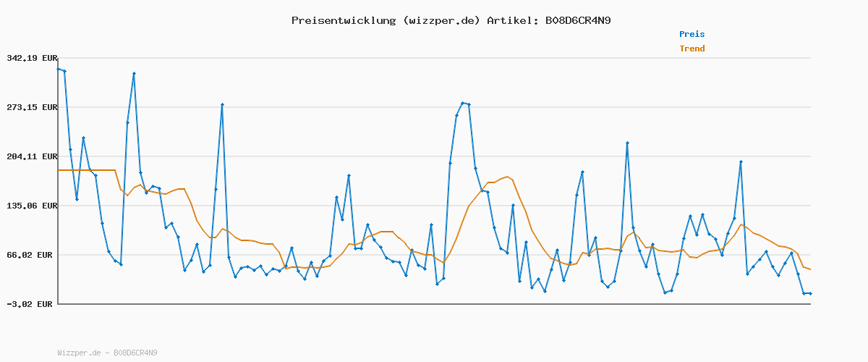Click the chart title Preisentwicklung (wizzper.de)
The height and width of the screenshot is (362, 868).
point(386,20)
